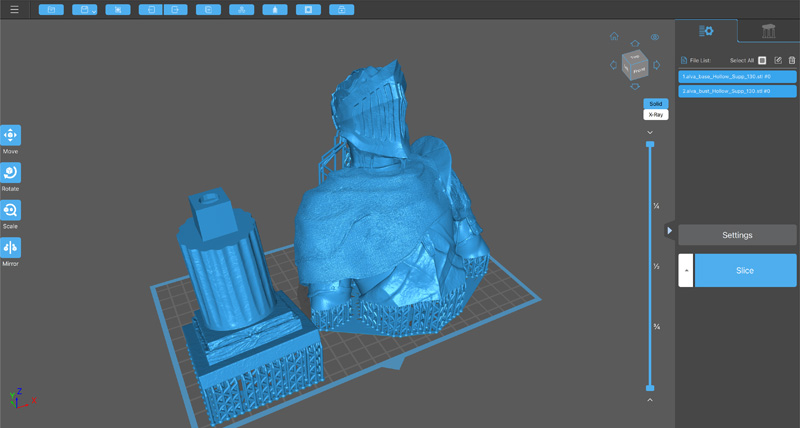Click the down chevron above layer slider
This screenshot has width=800, height=428.
(x=650, y=133)
